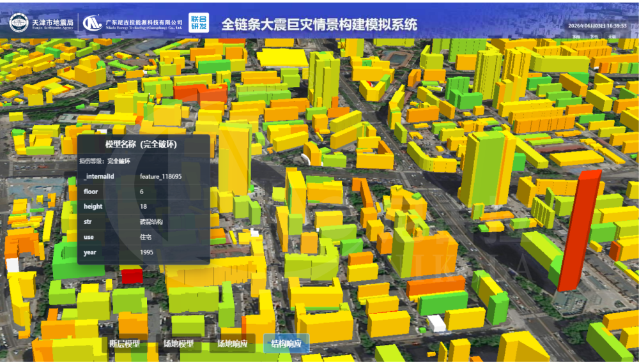Screen dimensions: 639x364
Task: Click the system title 全链条大震巨灾情景构建模拟系统
Action: (x=319, y=24)
